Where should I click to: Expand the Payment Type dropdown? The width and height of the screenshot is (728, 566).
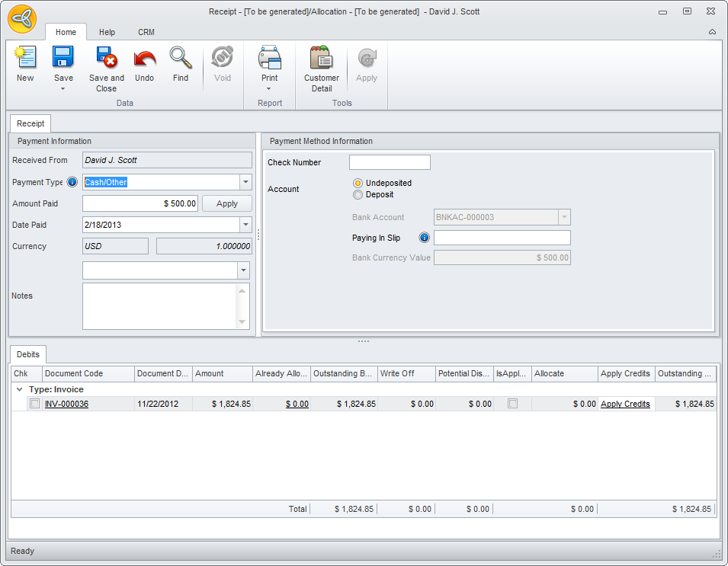[x=245, y=182]
